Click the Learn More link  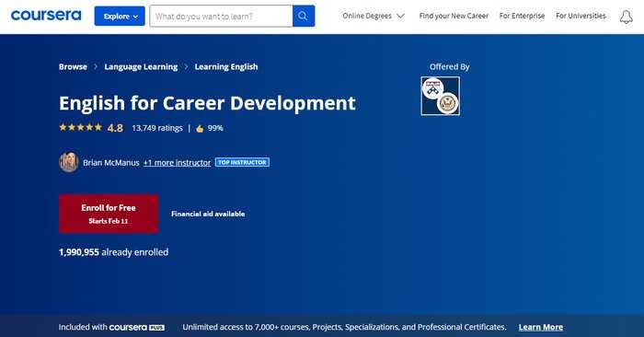[x=541, y=328]
